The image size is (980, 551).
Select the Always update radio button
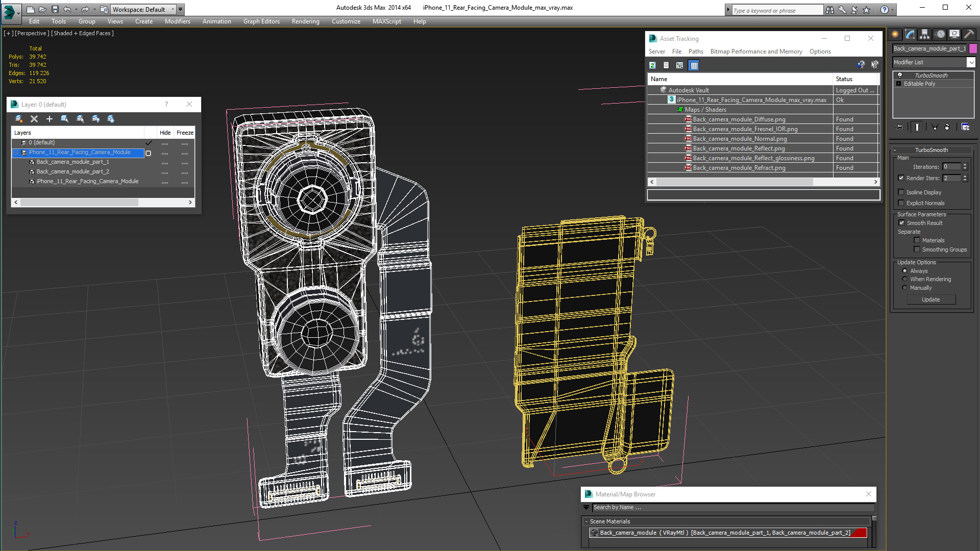coord(904,271)
